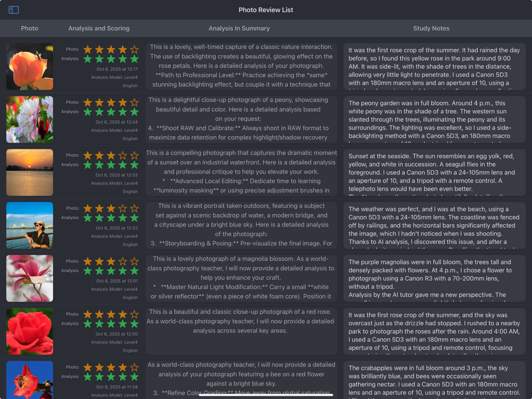Edit study notes about beach railings
This screenshot has width=532, height=399.
click(x=434, y=225)
